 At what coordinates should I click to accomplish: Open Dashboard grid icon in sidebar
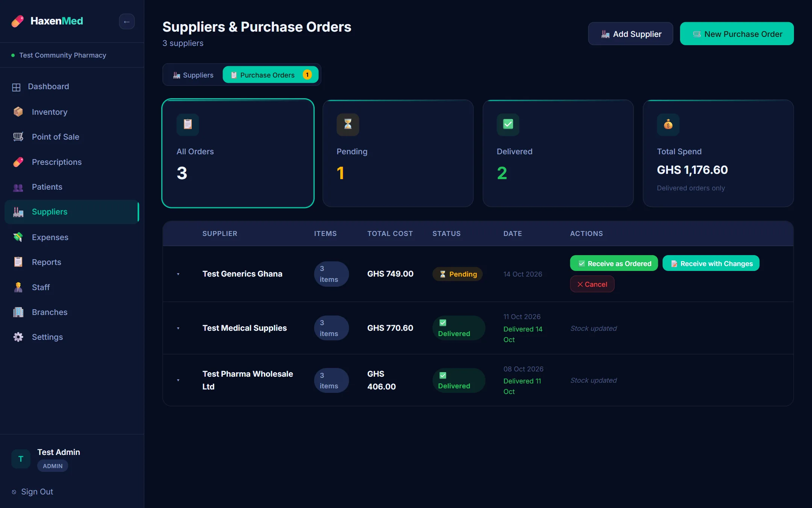coord(16,87)
